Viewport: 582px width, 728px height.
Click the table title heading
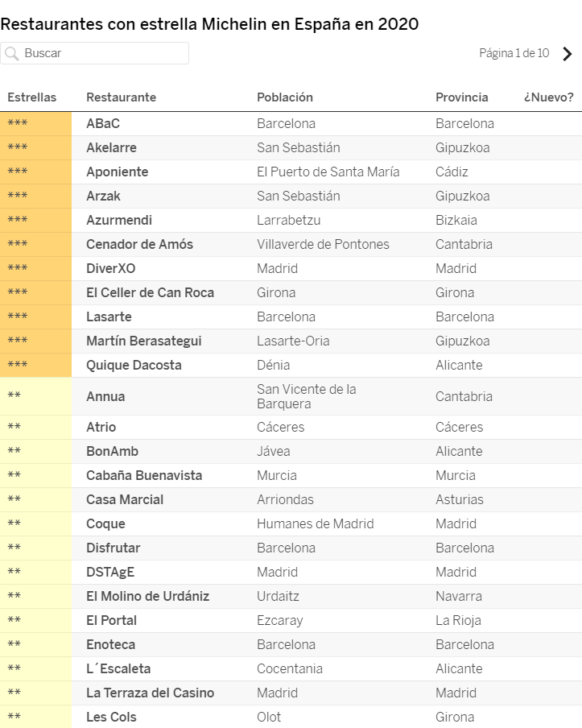(209, 24)
